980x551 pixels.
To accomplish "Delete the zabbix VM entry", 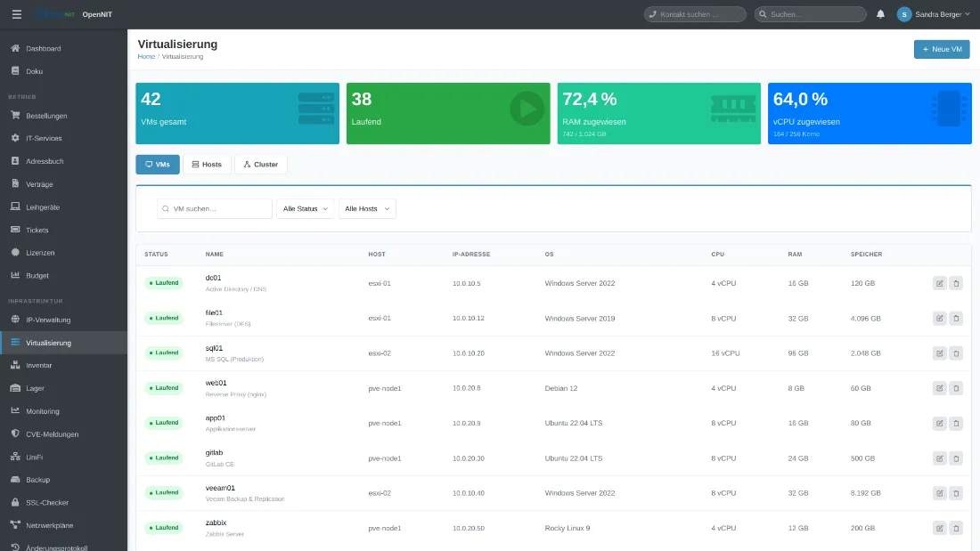I will point(956,528).
